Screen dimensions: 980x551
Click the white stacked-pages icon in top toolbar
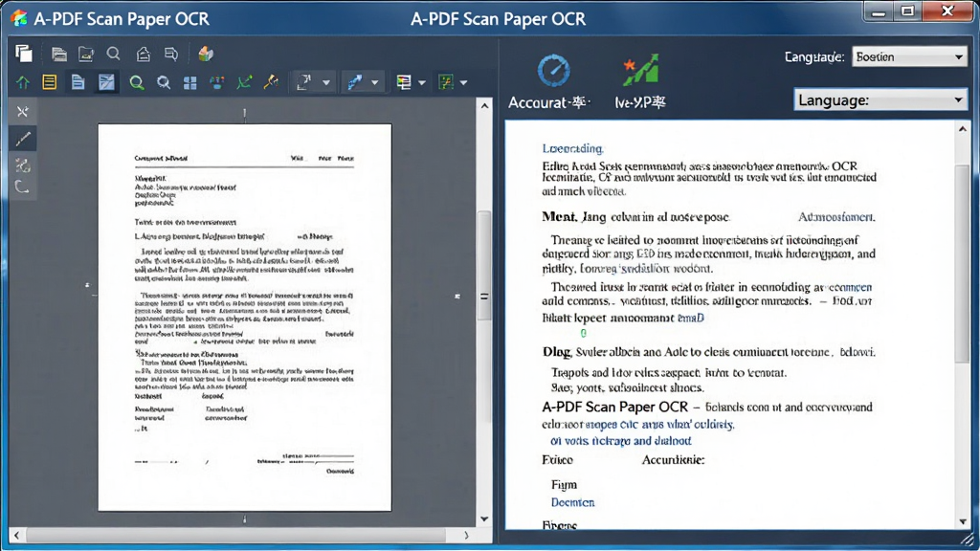(24, 54)
